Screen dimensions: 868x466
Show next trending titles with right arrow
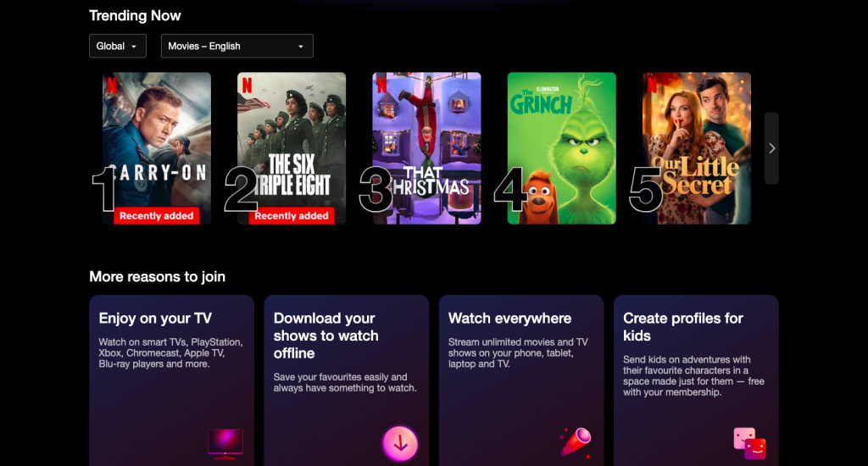point(771,148)
